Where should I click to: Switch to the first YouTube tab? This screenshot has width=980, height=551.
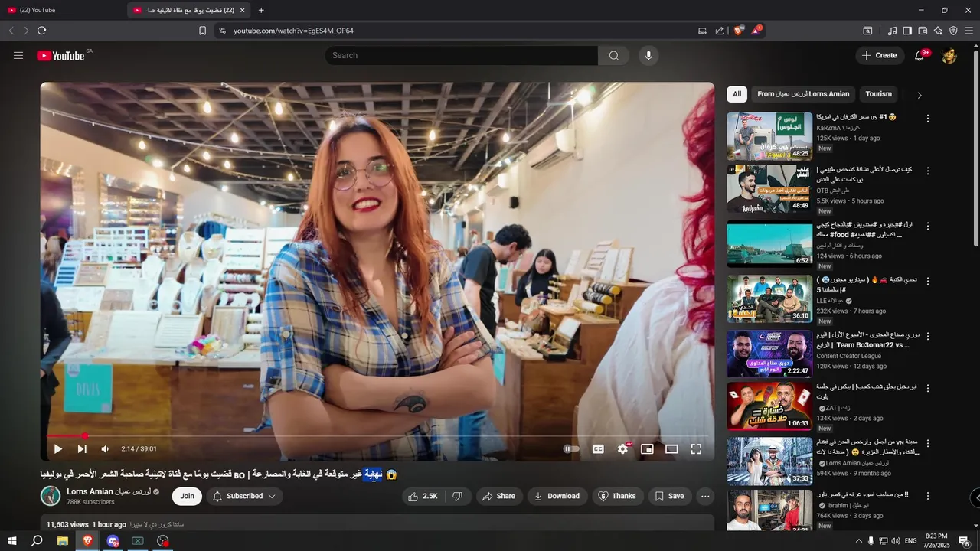(61, 10)
